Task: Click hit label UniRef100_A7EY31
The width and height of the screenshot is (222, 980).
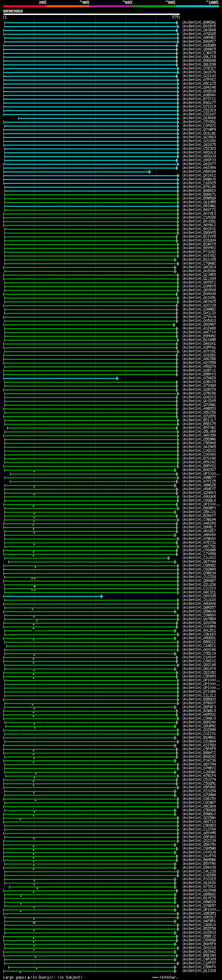Action: click(x=199, y=543)
